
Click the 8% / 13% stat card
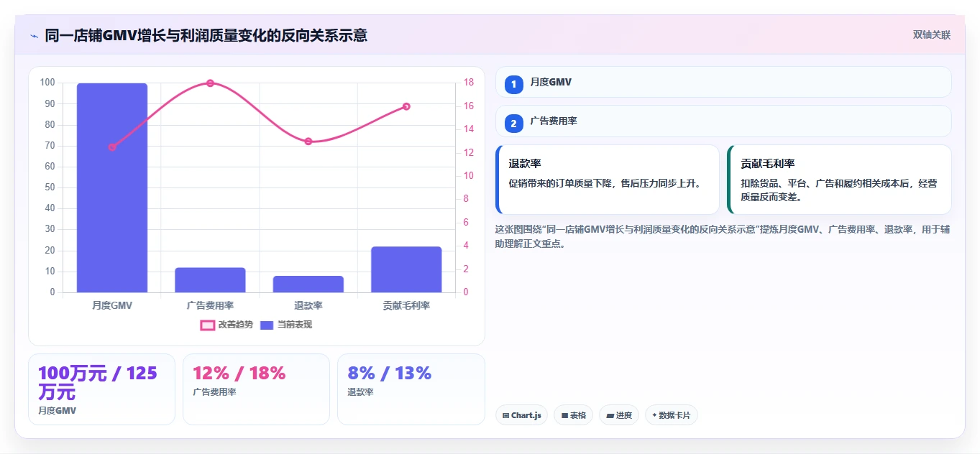[x=411, y=389]
